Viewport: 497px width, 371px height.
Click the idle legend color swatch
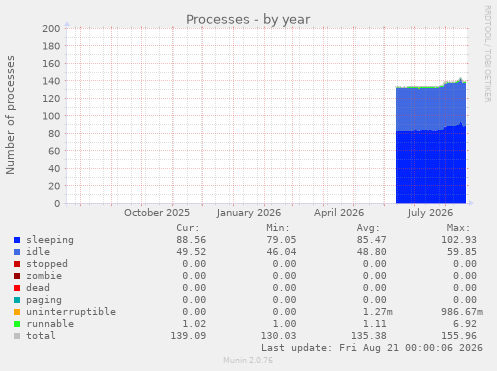tap(17, 252)
